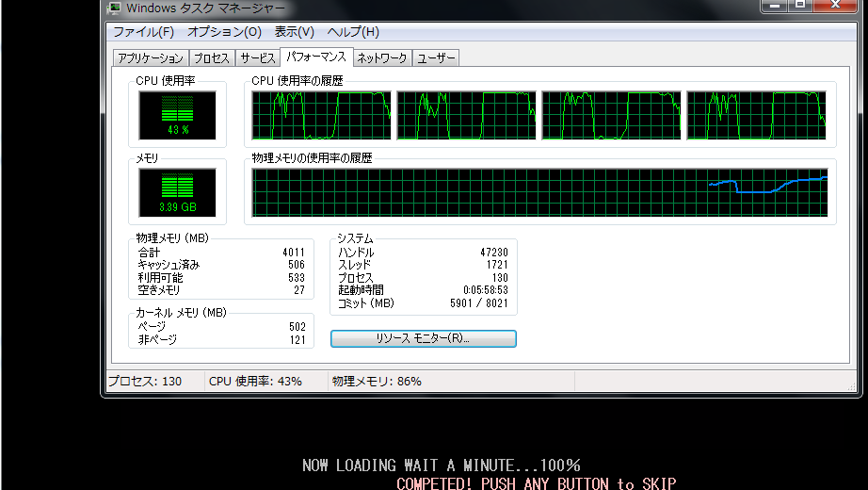Switch to the ネットワーク tab

pos(382,58)
